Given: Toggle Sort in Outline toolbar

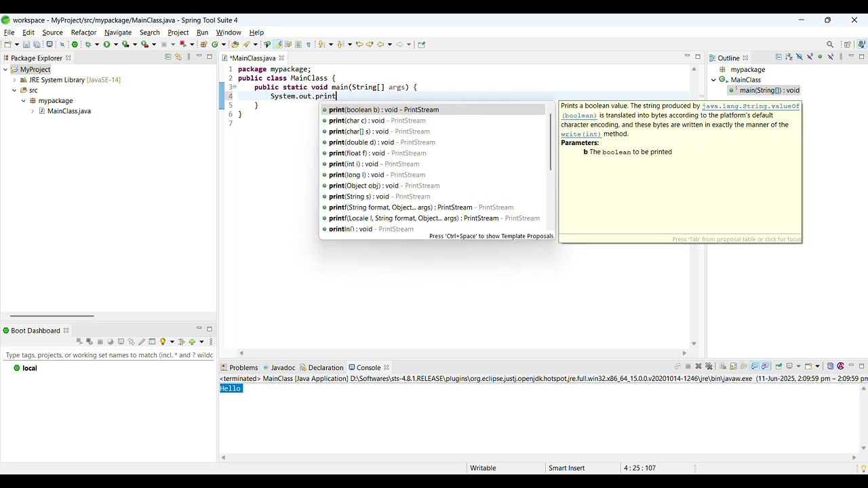Looking at the screenshot, I should (789, 57).
